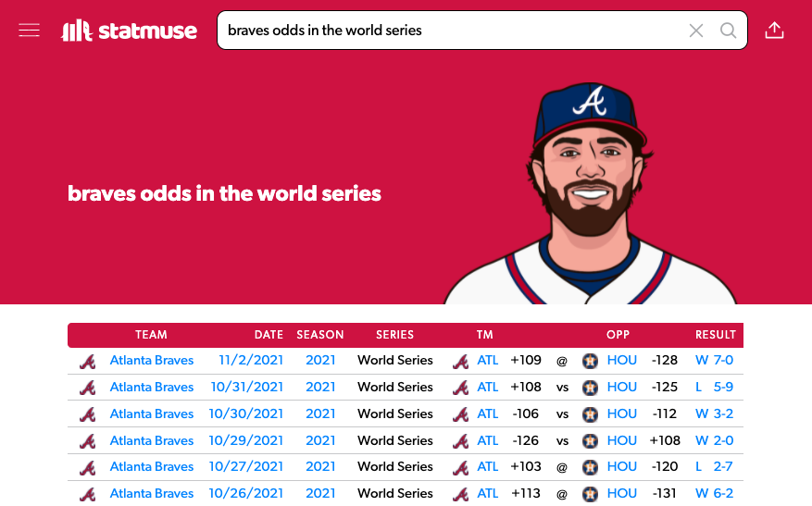Click HOU link in the 10/27/2021 row
This screenshot has height=506, width=812.
pyautogui.click(x=622, y=466)
